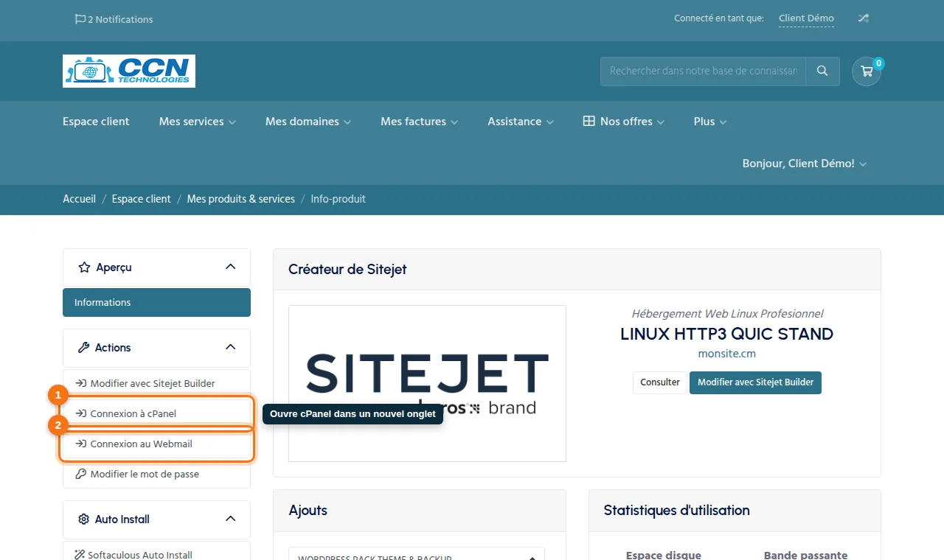Collapse the Actions sidebar panel
944x560 pixels.
point(230,348)
